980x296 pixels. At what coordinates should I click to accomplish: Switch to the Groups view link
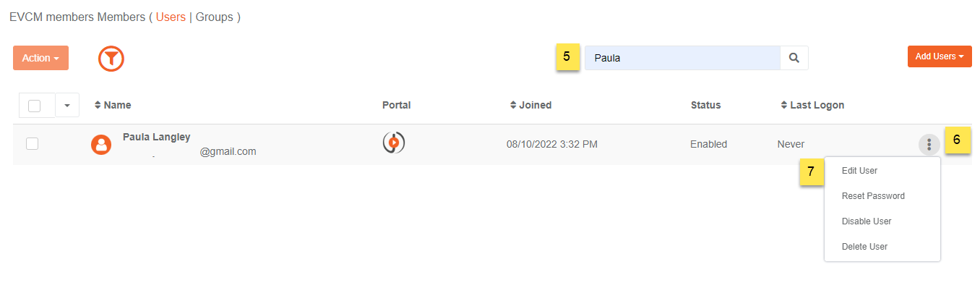click(x=215, y=17)
